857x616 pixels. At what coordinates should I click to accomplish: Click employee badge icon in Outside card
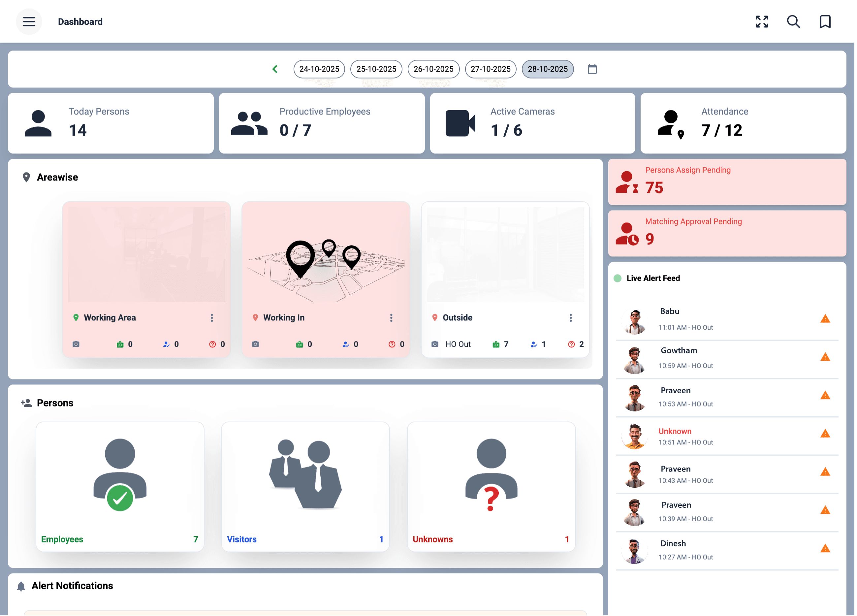[x=497, y=345]
